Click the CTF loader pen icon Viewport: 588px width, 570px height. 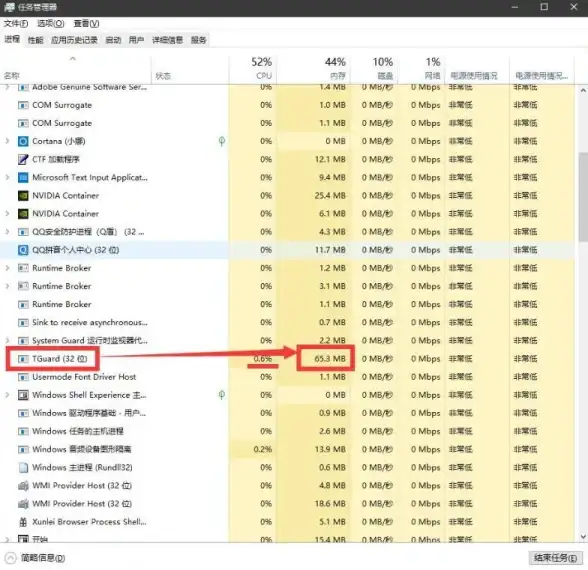pos(23,159)
